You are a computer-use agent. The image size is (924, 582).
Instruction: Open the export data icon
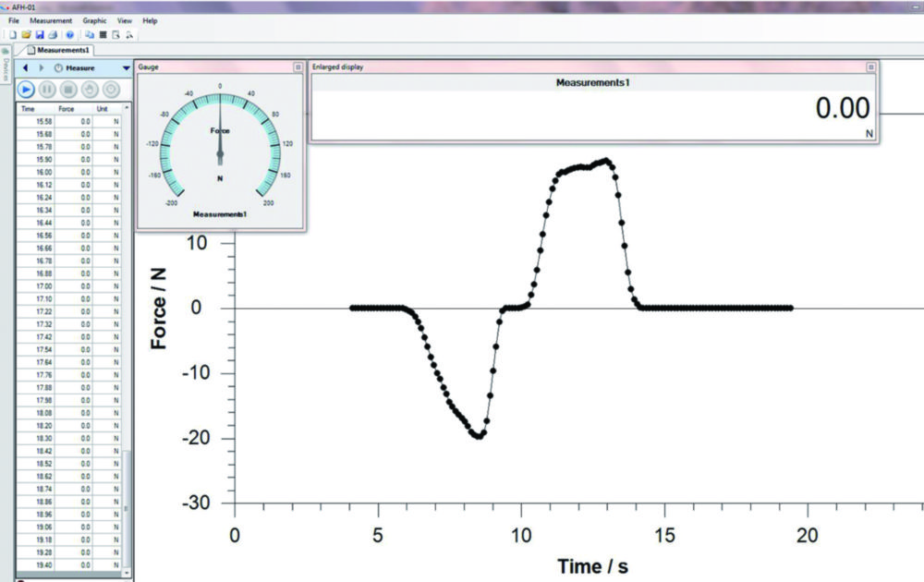[116, 34]
